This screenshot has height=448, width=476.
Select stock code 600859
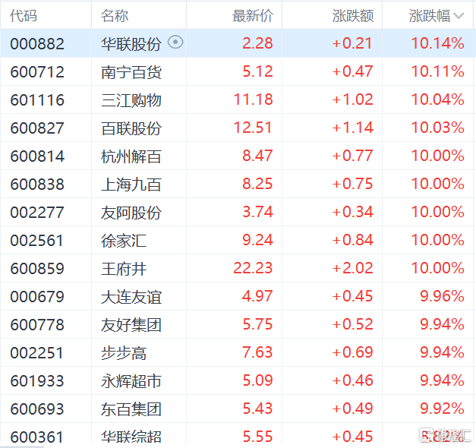37,269
